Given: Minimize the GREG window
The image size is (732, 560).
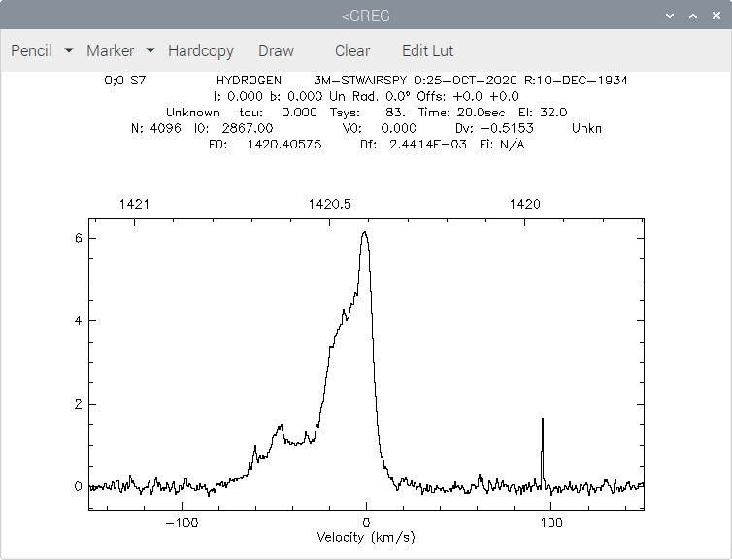Looking at the screenshot, I should click(670, 16).
